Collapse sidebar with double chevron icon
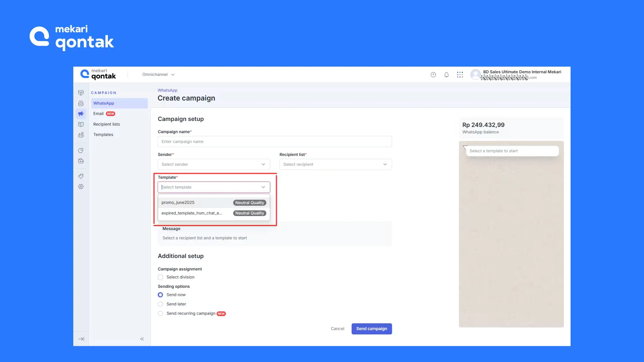Image resolution: width=644 pixels, height=362 pixels. [x=142, y=339]
